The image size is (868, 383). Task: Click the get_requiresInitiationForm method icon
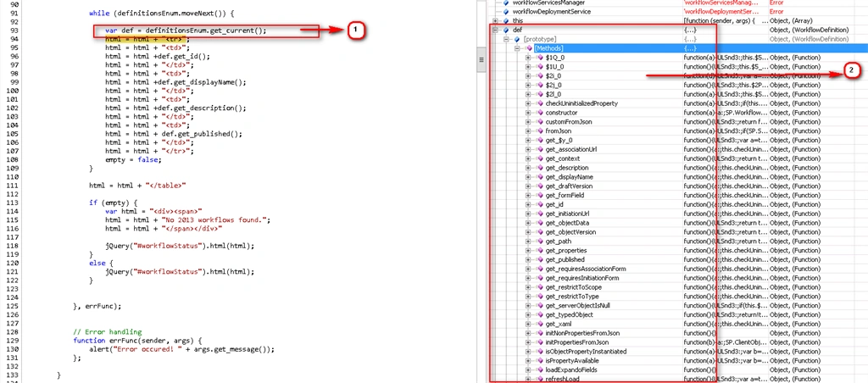540,278
